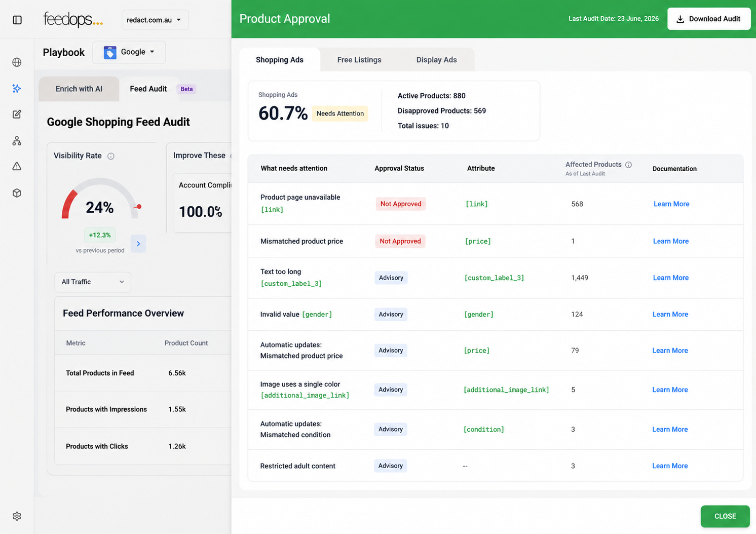756x534 pixels.
Task: Select the AI sparkle sidebar icon
Action: point(17,89)
